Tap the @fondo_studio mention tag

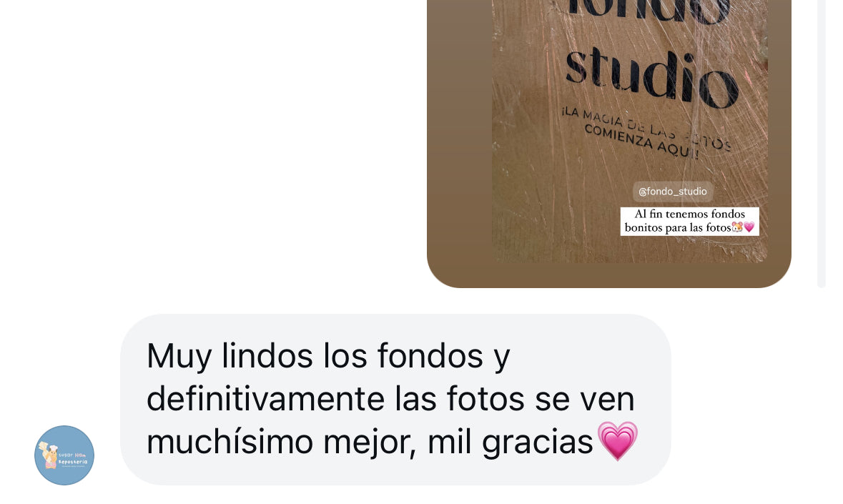point(673,192)
